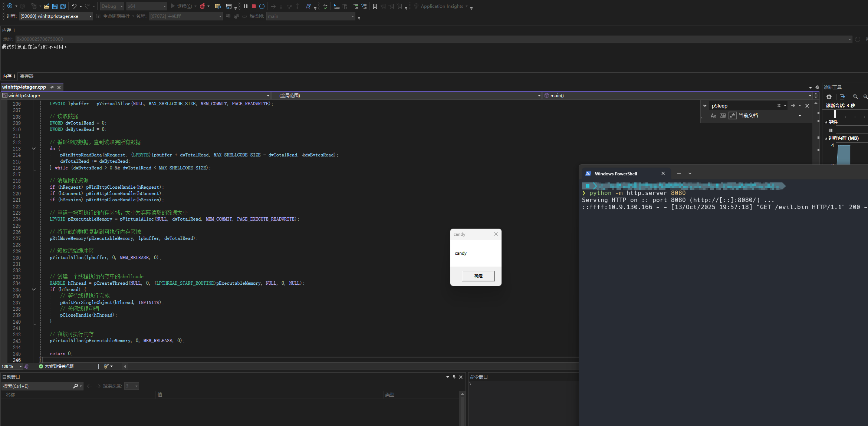Click the Break All pause icon
The image size is (868, 426).
(x=246, y=6)
